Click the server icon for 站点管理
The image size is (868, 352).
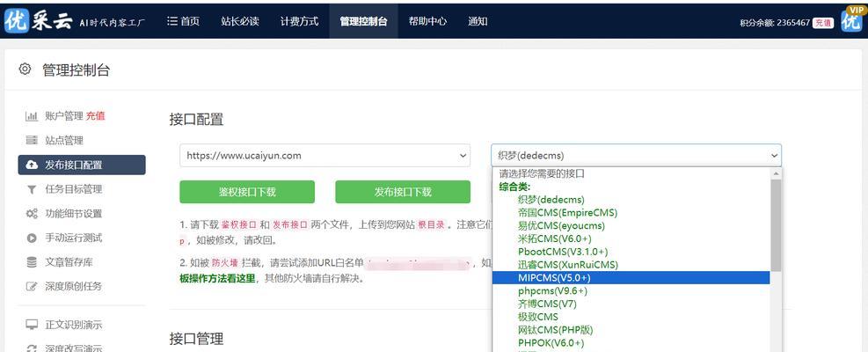pyautogui.click(x=32, y=140)
